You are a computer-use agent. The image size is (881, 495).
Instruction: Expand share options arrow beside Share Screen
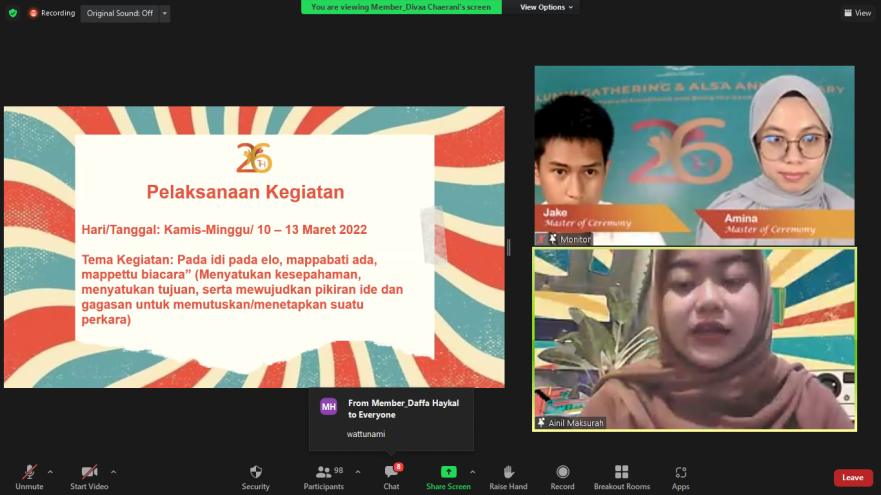pyautogui.click(x=473, y=472)
